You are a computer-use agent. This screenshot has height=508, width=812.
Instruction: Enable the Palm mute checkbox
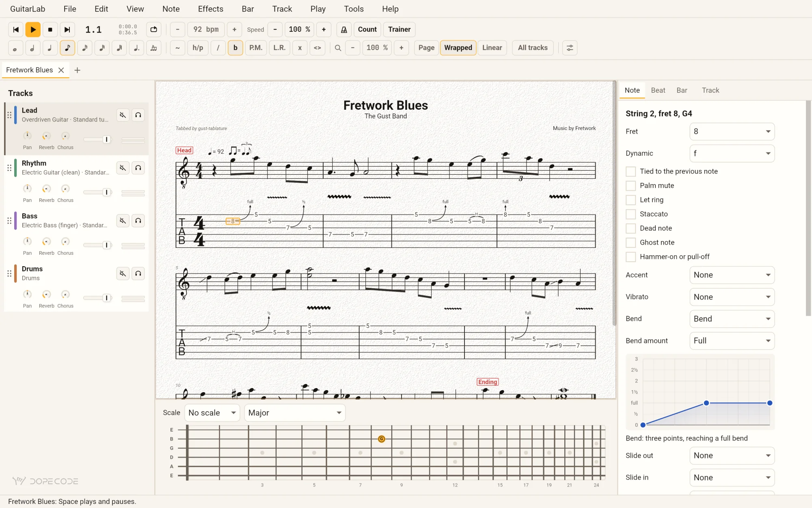[x=631, y=186]
